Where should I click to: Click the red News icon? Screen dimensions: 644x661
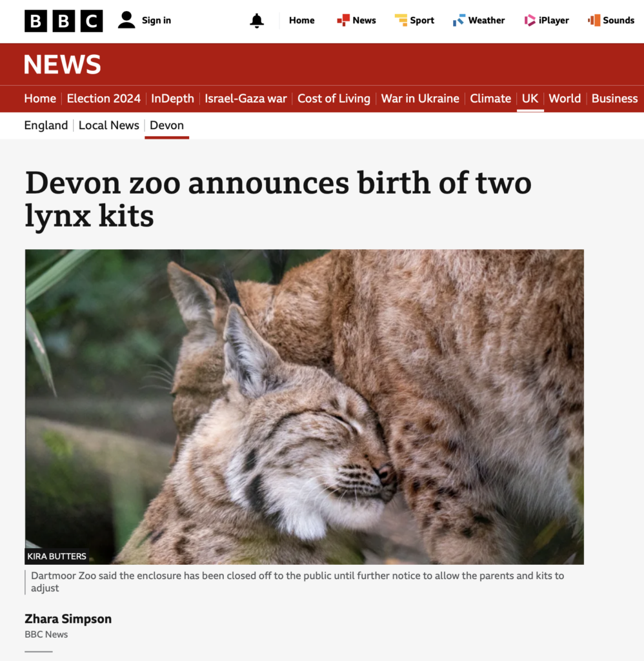(343, 20)
